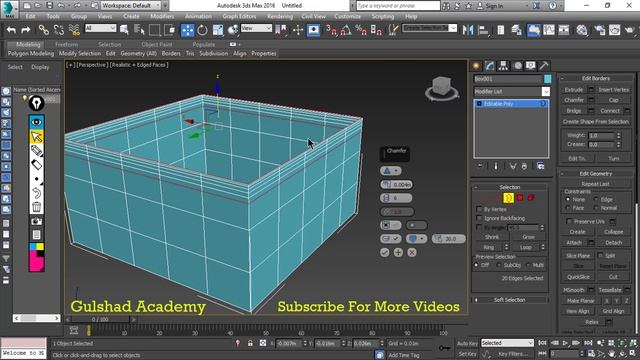Screen dimensions: 640x360
Task: Activate the Unlink Selection tool
Action: [x=59, y=29]
